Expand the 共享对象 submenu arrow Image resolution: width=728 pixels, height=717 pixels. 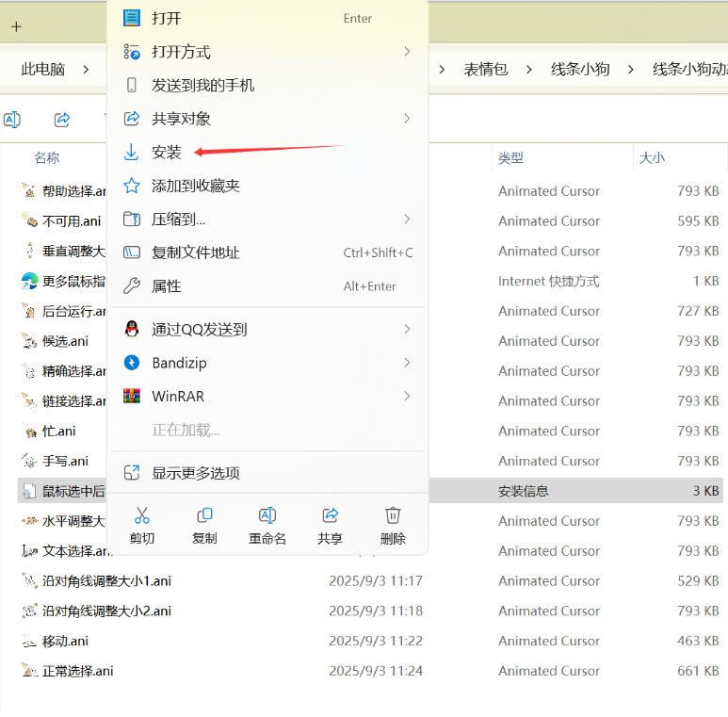click(407, 119)
